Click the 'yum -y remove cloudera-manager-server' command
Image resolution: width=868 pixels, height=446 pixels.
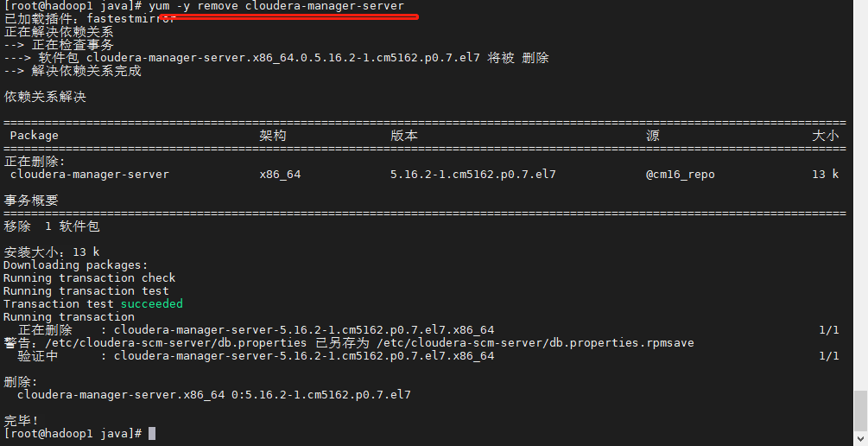pos(276,6)
